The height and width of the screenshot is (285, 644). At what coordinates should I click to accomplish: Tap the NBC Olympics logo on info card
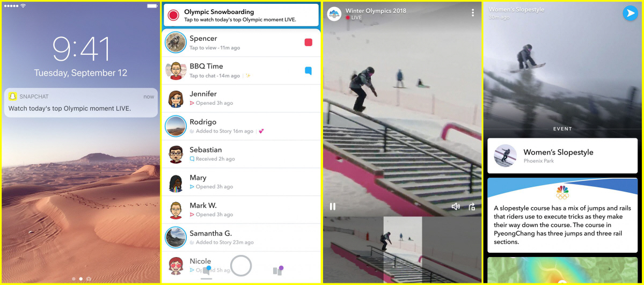[x=562, y=192]
